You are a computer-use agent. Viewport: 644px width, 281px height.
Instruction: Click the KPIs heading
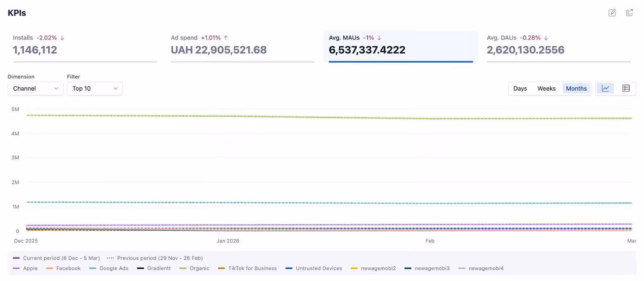pyautogui.click(x=17, y=13)
